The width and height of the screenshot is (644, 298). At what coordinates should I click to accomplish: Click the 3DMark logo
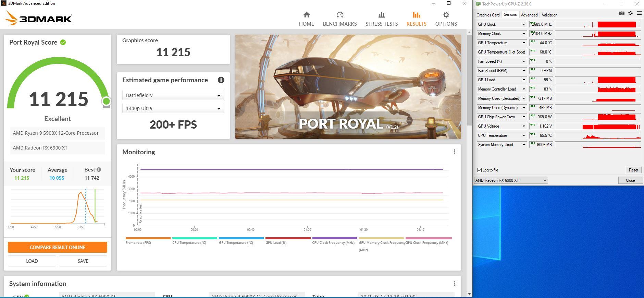(x=39, y=18)
